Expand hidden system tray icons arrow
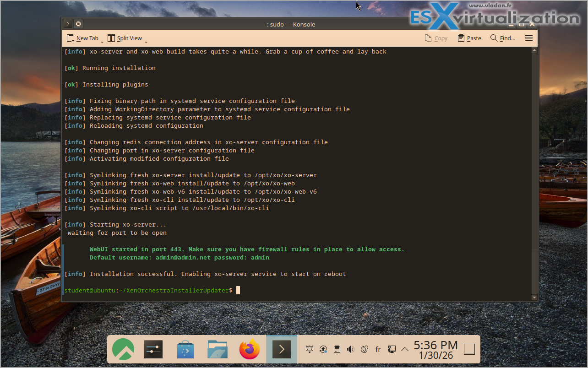Image resolution: width=588 pixels, height=368 pixels. (x=405, y=350)
